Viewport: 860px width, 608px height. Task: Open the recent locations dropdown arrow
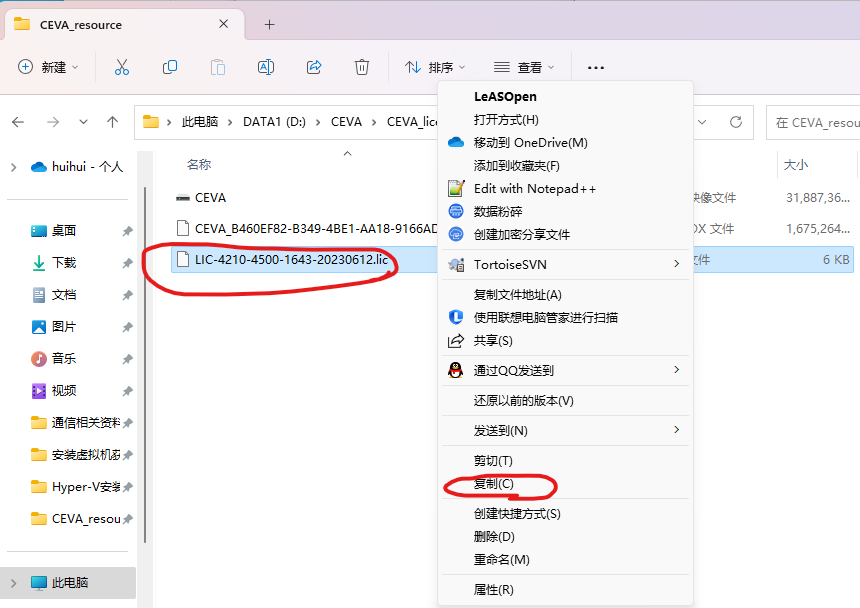[x=83, y=122]
